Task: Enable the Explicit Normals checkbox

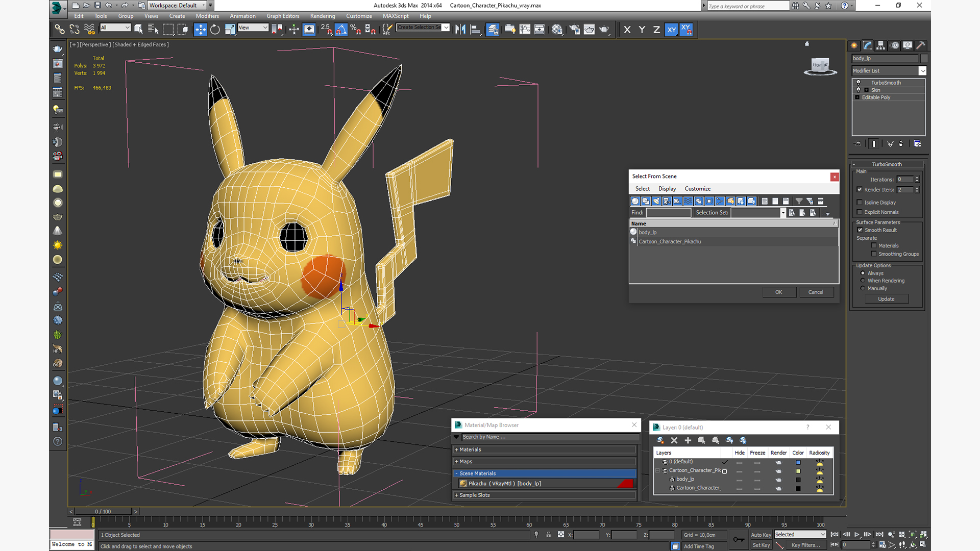Action: pos(860,212)
